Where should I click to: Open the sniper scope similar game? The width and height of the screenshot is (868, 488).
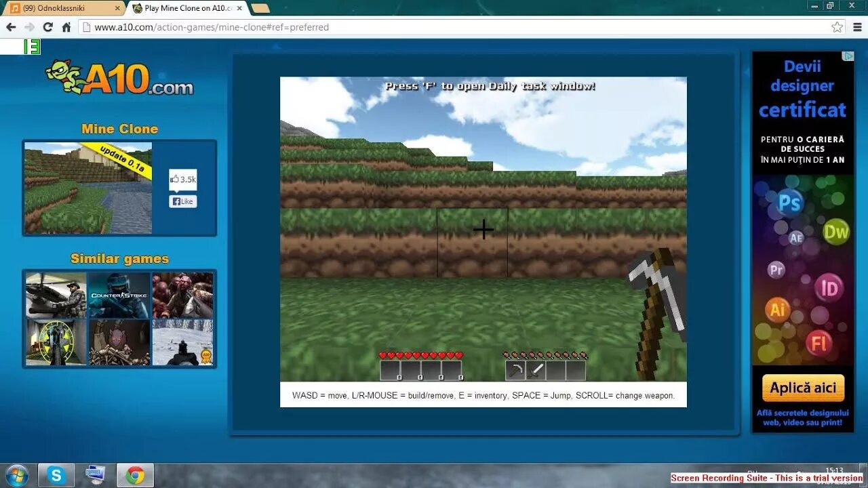point(56,342)
